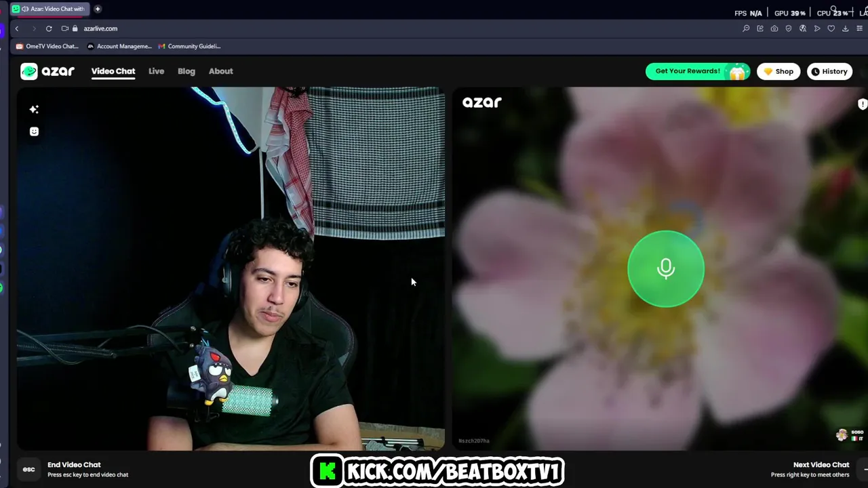Click the End Video Chat label
This screenshot has height=488, width=868.
[74, 465]
